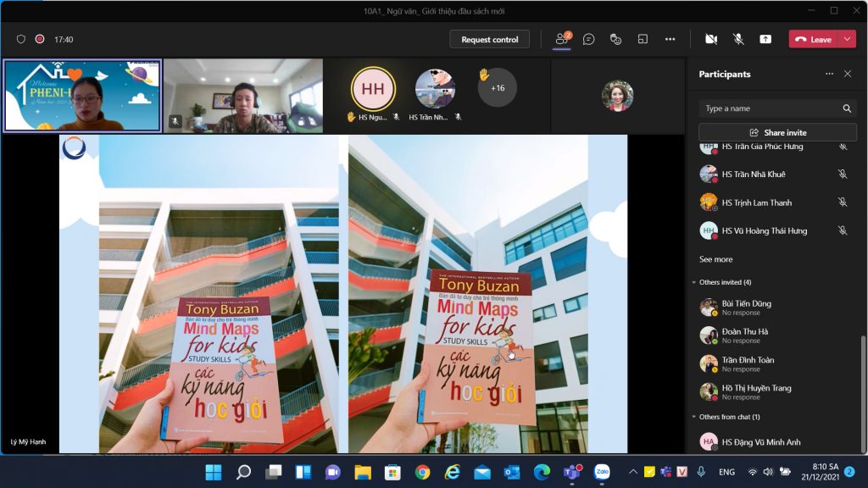
Task: Open Participants panel more options ellipsis
Action: point(829,74)
